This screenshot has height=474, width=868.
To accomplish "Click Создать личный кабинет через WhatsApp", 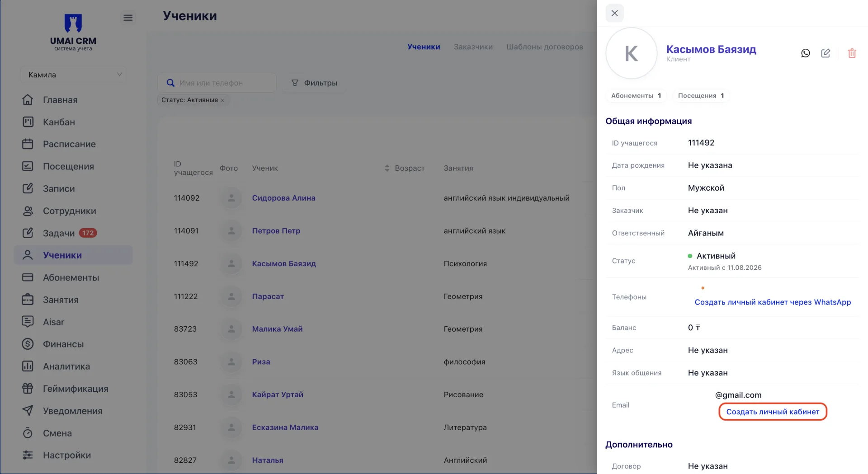I will (773, 302).
